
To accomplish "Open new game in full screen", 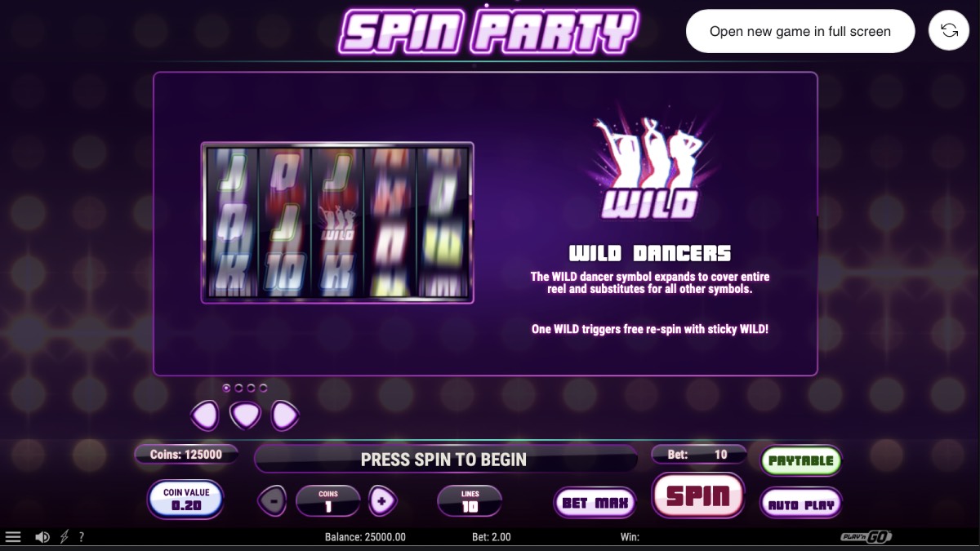I will coord(800,31).
